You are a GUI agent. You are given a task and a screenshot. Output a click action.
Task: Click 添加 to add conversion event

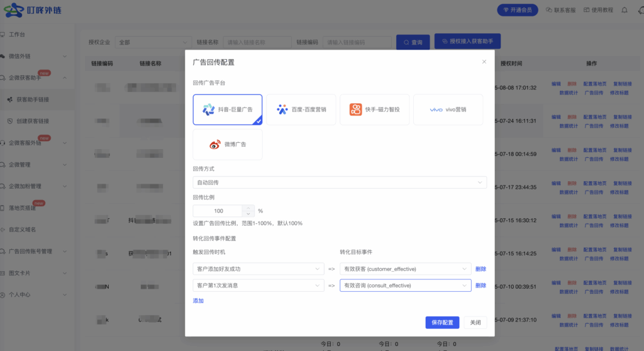198,301
